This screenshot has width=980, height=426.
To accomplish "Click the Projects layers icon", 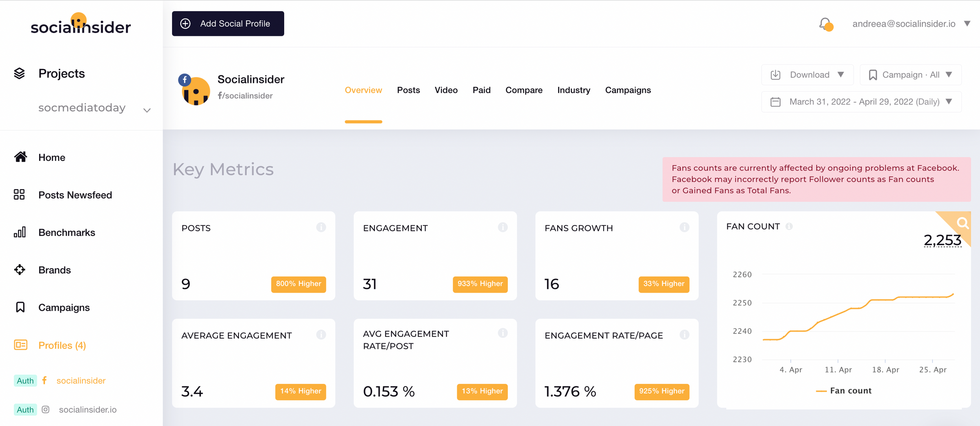I will point(20,74).
